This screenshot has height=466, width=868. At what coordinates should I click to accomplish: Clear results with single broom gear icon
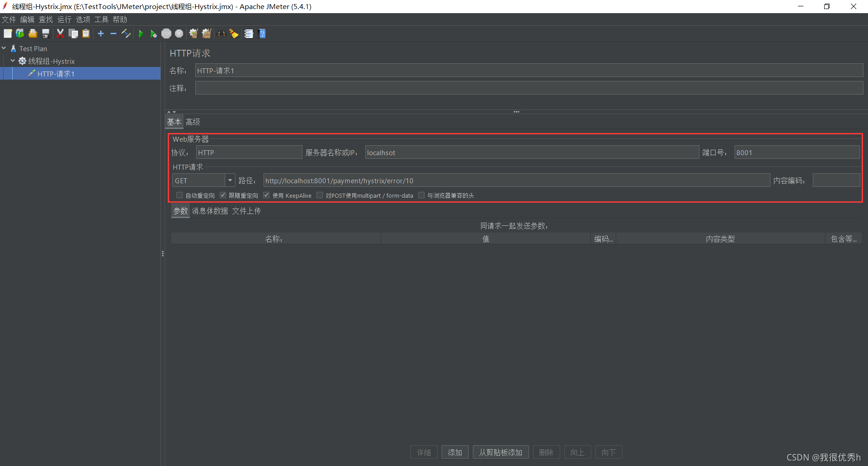[x=193, y=33]
